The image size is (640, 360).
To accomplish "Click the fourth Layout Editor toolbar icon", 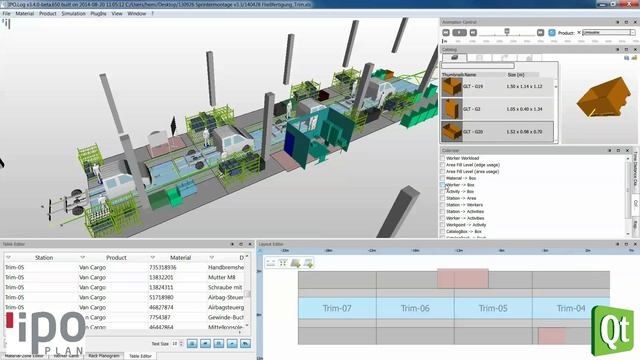I will [308, 263].
